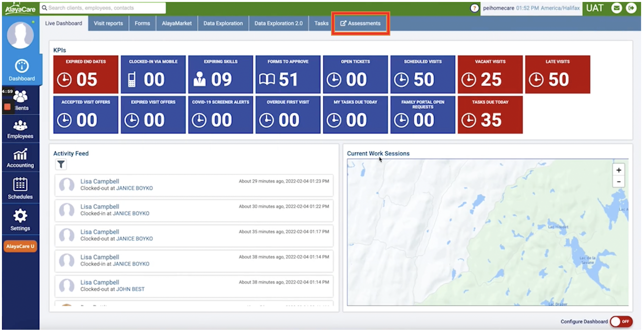Viewport: 644px width, 333px height.
Task: Click the AlayaCare U button
Action: click(20, 246)
